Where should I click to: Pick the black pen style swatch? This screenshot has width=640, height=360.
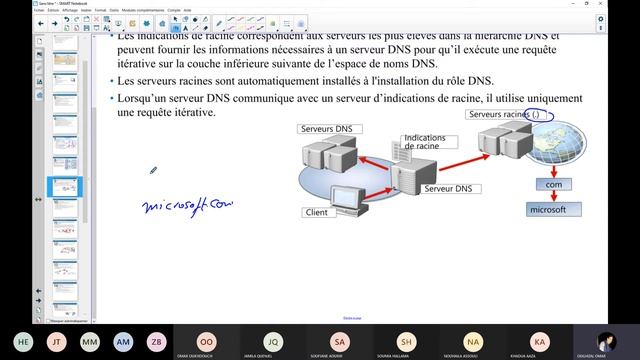pos(231,19)
